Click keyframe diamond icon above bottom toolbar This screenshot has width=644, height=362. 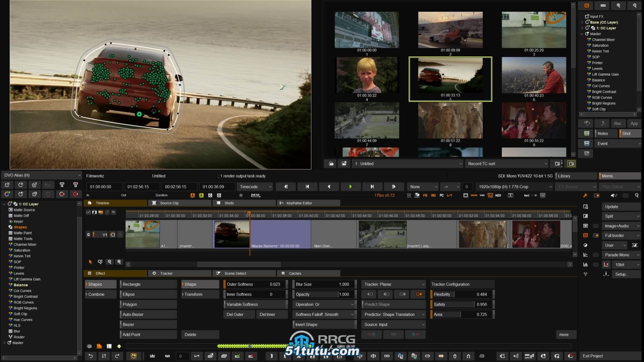click(119, 346)
